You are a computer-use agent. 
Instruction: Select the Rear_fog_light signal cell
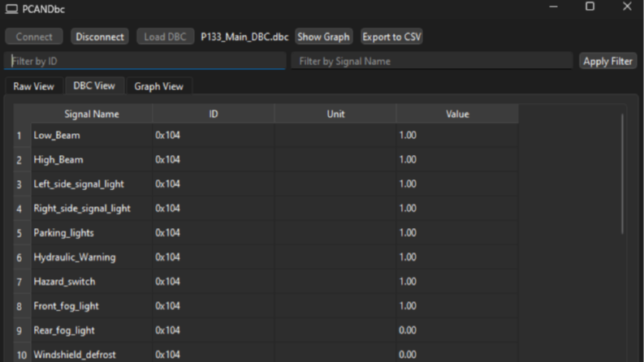point(92,330)
